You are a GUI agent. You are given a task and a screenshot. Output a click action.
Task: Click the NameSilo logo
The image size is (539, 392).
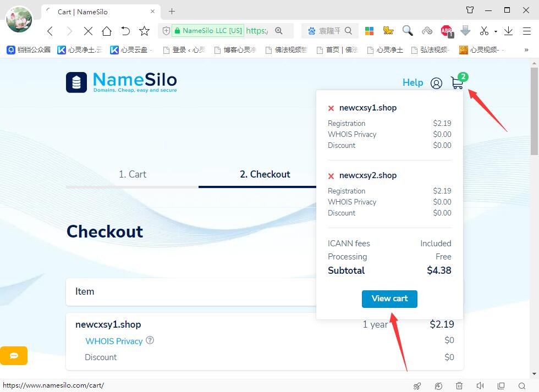coord(122,82)
